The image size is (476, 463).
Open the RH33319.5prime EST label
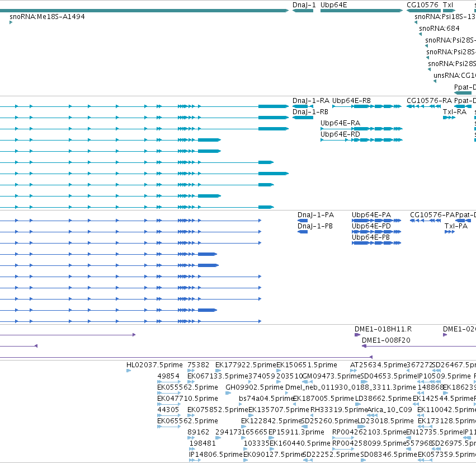coord(339,410)
